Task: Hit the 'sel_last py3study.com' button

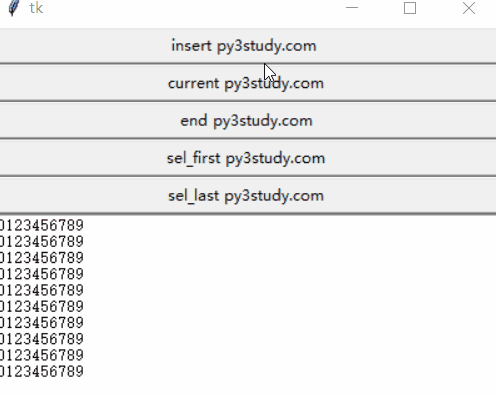Action: click(248, 196)
